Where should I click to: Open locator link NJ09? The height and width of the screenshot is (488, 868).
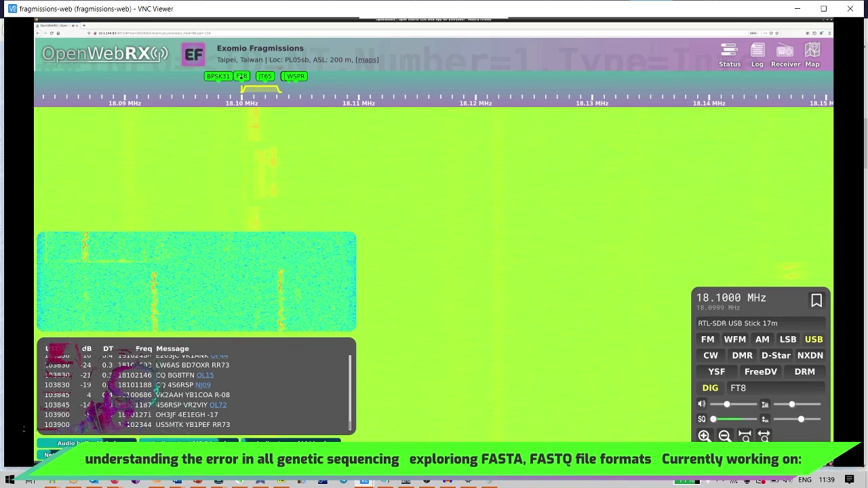[203, 385]
